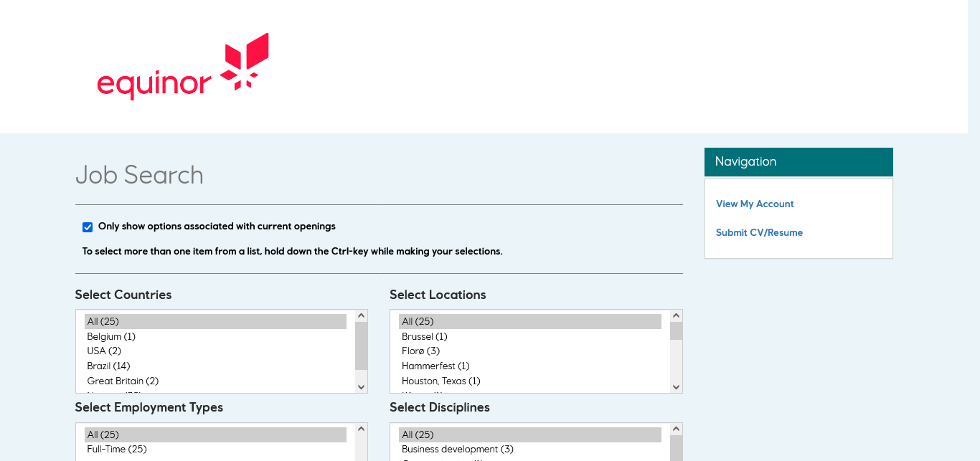Choose Business development (3) discipline
Image resolution: width=980 pixels, height=461 pixels.
coord(457,450)
